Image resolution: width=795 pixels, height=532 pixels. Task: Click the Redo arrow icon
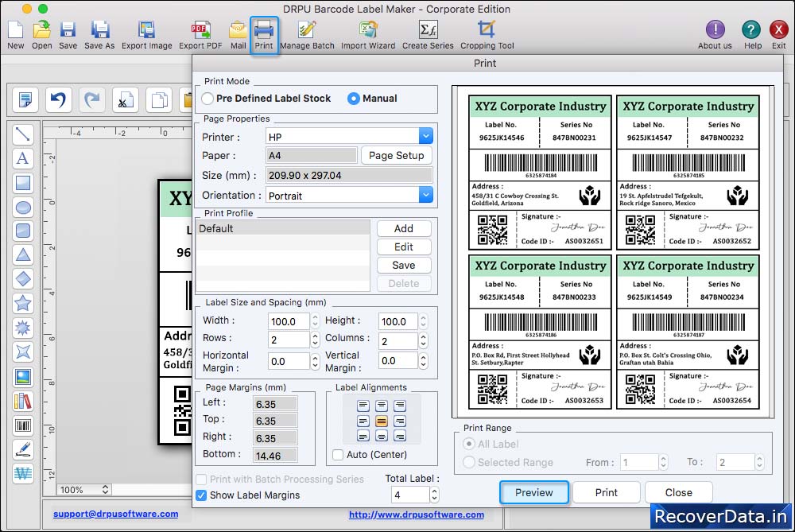coord(91,99)
